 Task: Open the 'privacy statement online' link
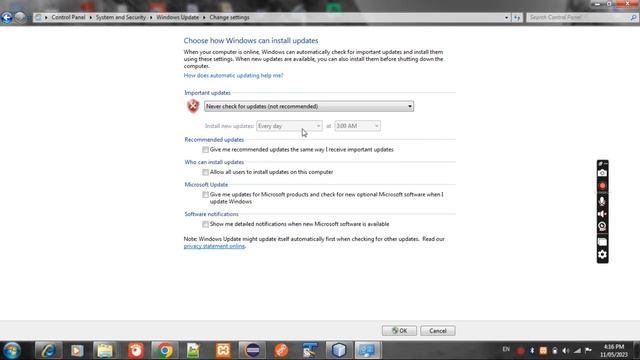point(214,246)
